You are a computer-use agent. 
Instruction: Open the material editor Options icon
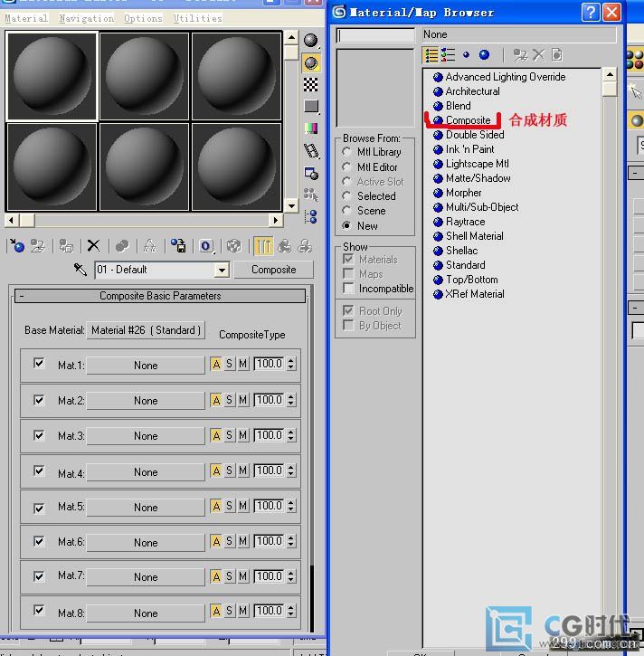311,173
